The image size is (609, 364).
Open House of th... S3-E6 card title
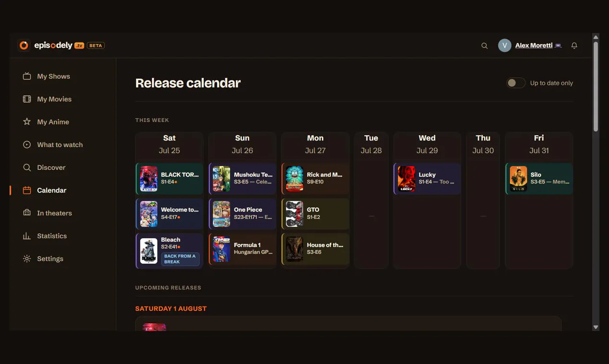[x=325, y=245]
